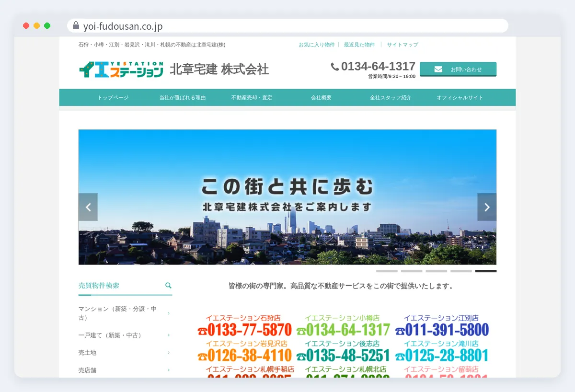Jump to the fourth slide indicator

(x=461, y=271)
